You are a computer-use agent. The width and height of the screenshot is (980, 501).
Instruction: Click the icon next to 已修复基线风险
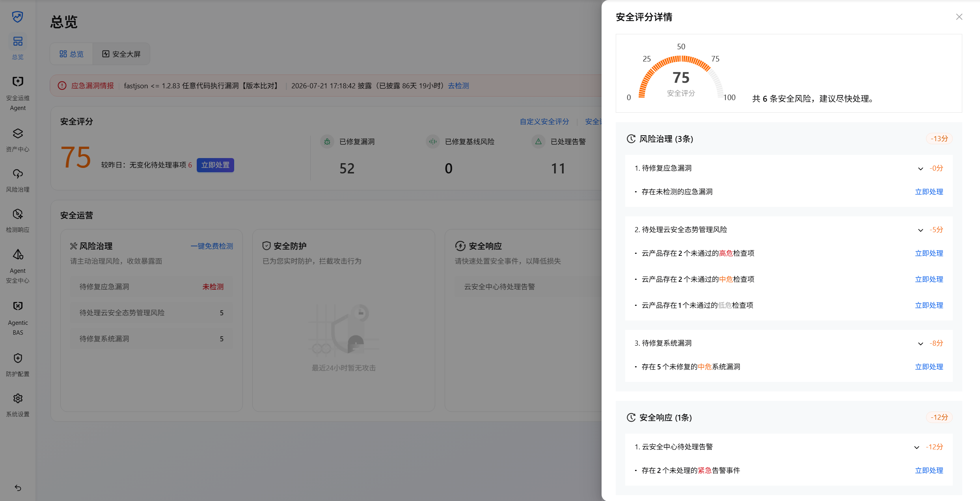pyautogui.click(x=433, y=142)
